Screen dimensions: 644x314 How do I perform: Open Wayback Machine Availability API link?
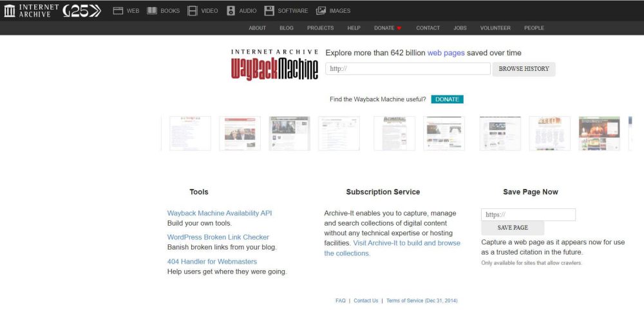[220, 213]
